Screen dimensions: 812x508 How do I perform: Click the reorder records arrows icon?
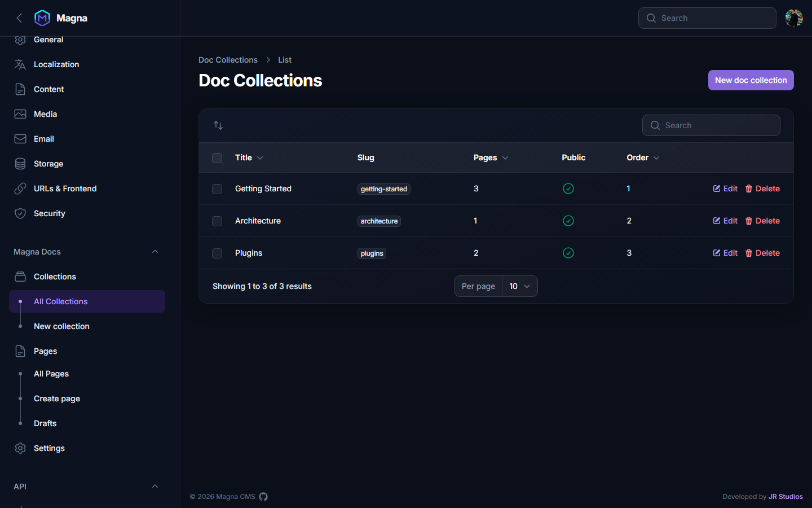[218, 125]
